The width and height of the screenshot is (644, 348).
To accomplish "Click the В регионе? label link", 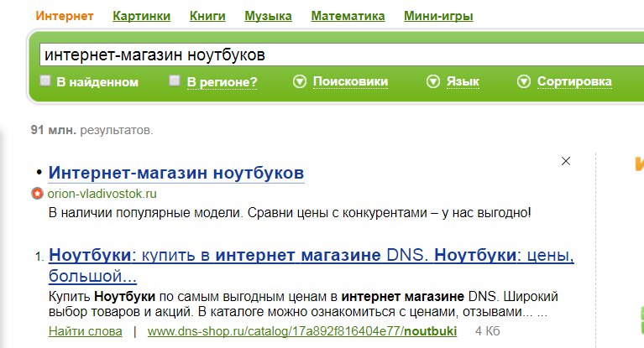I will (x=222, y=82).
